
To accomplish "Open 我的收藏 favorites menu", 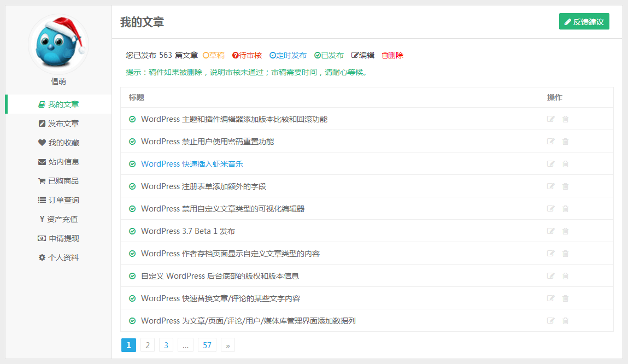I will 58,143.
